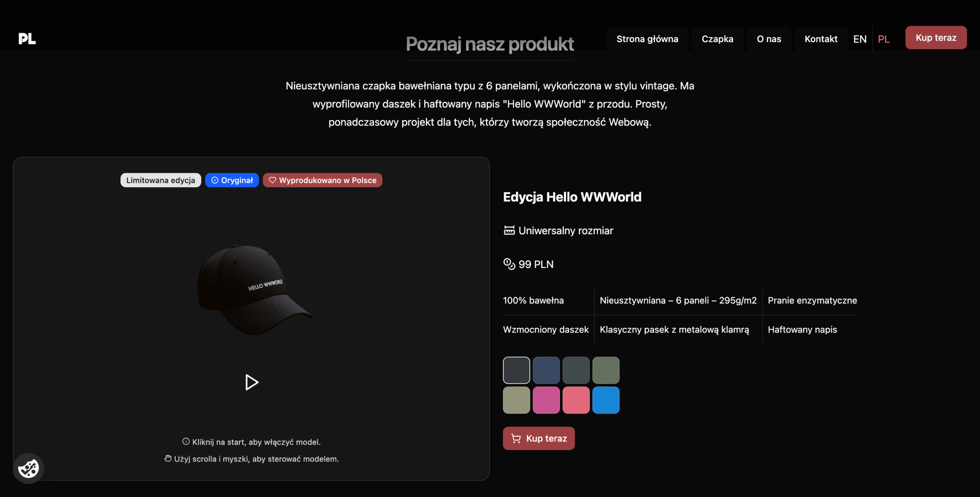The height and width of the screenshot is (497, 980).
Task: Choose the coral pink color swatch
Action: pos(576,400)
